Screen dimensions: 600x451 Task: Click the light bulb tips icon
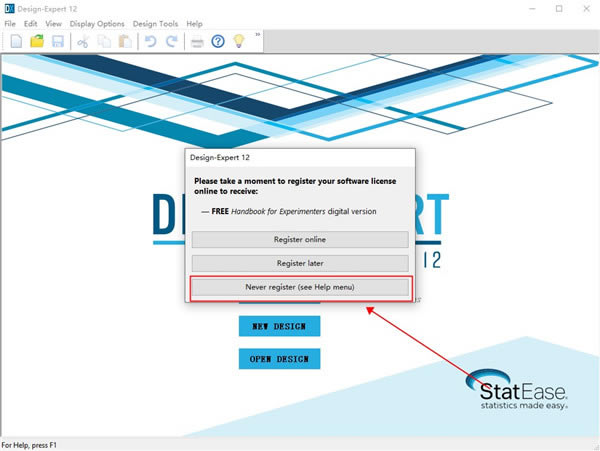[239, 41]
